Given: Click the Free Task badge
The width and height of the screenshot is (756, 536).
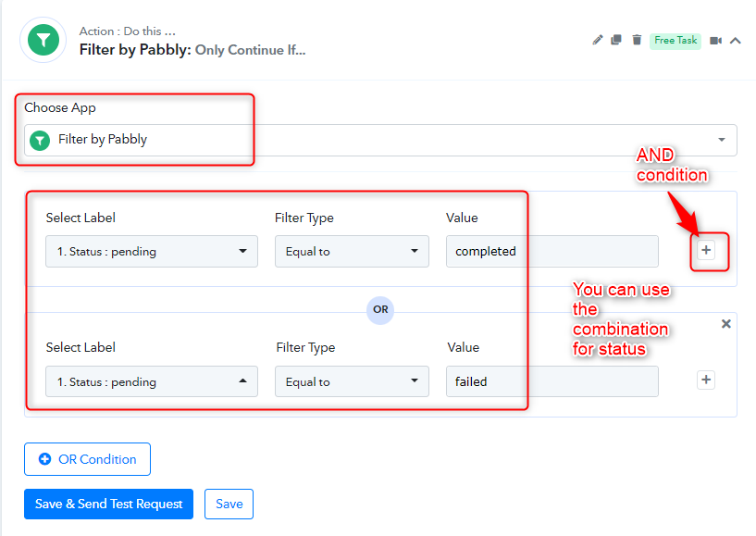Looking at the screenshot, I should tap(675, 41).
